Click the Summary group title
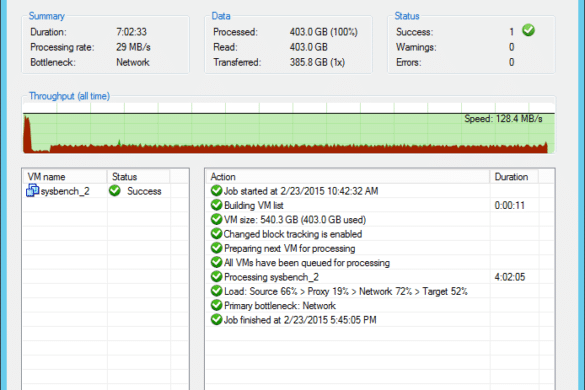This screenshot has width=585, height=390. point(47,16)
